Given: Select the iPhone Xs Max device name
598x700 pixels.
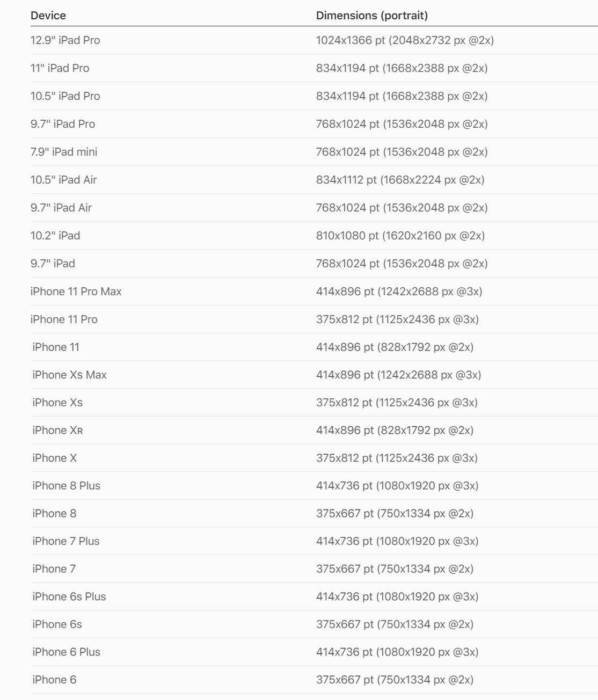Looking at the screenshot, I should (69, 375).
